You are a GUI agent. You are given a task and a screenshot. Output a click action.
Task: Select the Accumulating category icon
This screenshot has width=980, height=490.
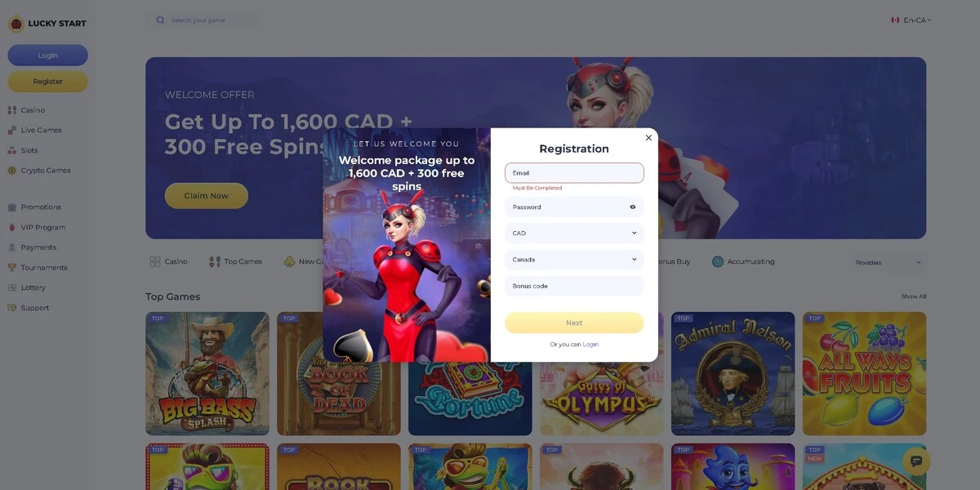(x=717, y=261)
